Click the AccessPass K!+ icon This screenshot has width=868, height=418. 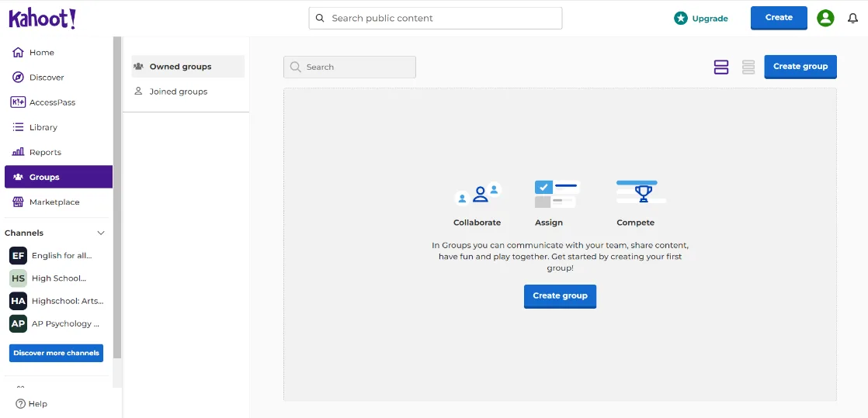(x=18, y=102)
